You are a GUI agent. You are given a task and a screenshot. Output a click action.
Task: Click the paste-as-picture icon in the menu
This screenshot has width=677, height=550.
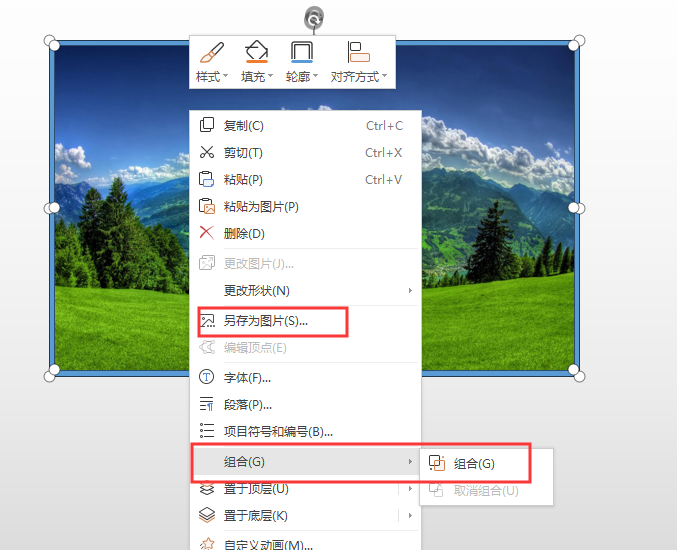click(x=207, y=206)
